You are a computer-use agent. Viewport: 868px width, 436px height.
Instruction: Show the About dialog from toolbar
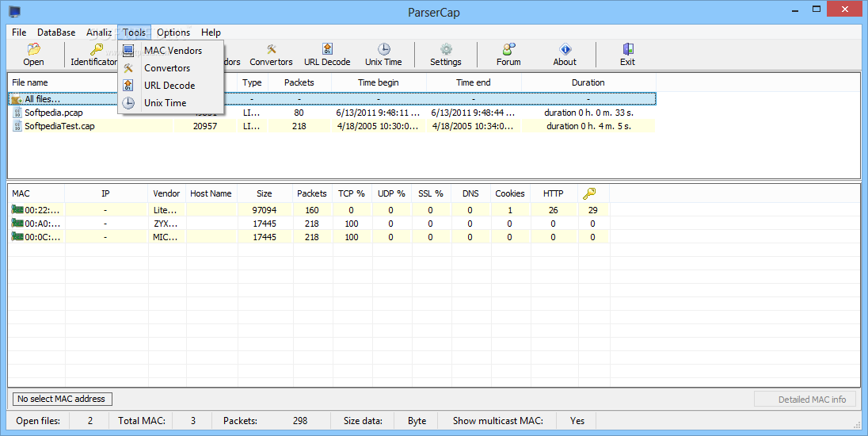pyautogui.click(x=565, y=54)
